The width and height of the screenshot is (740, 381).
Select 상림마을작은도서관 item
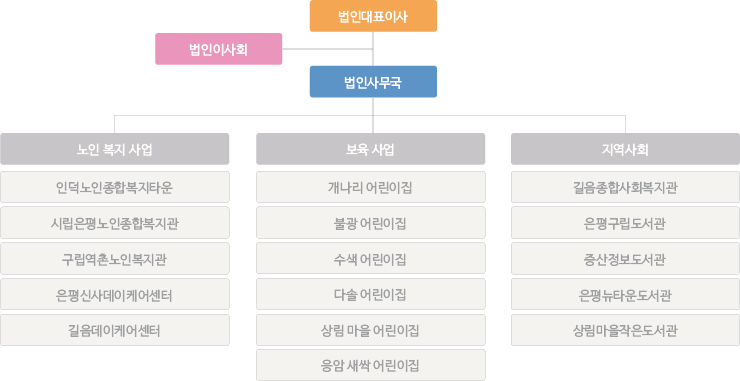pos(625,330)
